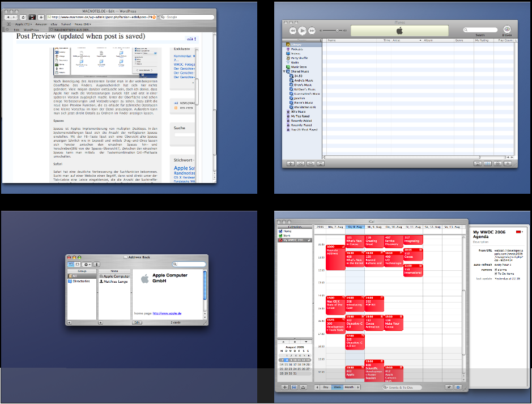
Task: Switch iCal to Week view
Action: pos(337,387)
